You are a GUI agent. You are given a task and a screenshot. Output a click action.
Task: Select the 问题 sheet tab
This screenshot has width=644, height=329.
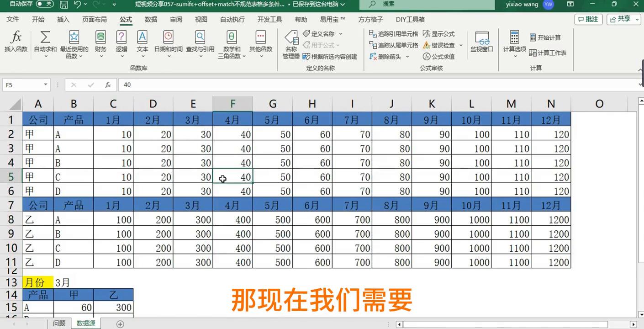(x=59, y=323)
